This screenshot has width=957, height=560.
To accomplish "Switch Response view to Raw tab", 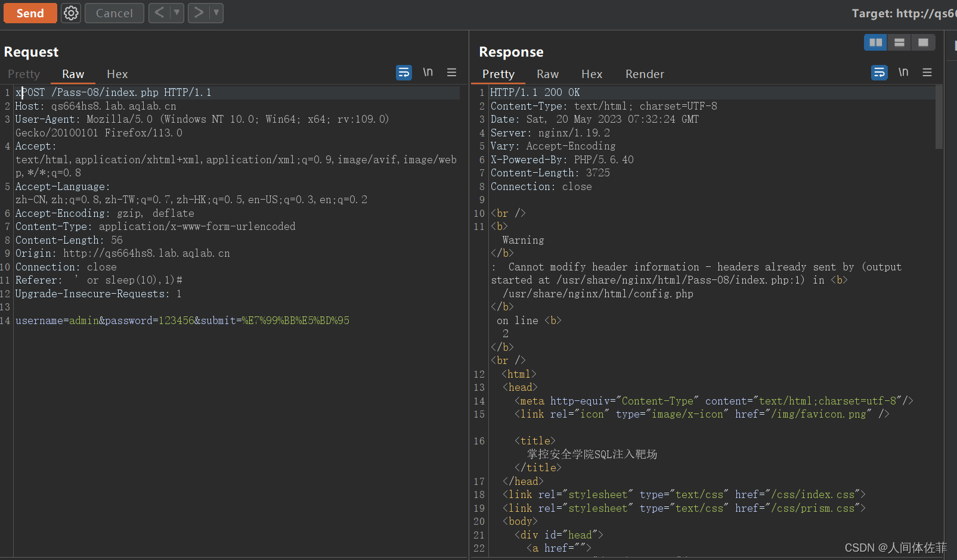I will point(548,74).
